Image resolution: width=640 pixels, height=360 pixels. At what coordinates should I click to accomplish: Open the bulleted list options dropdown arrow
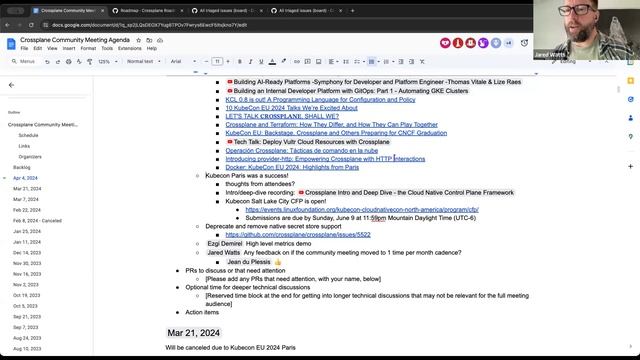point(379,62)
